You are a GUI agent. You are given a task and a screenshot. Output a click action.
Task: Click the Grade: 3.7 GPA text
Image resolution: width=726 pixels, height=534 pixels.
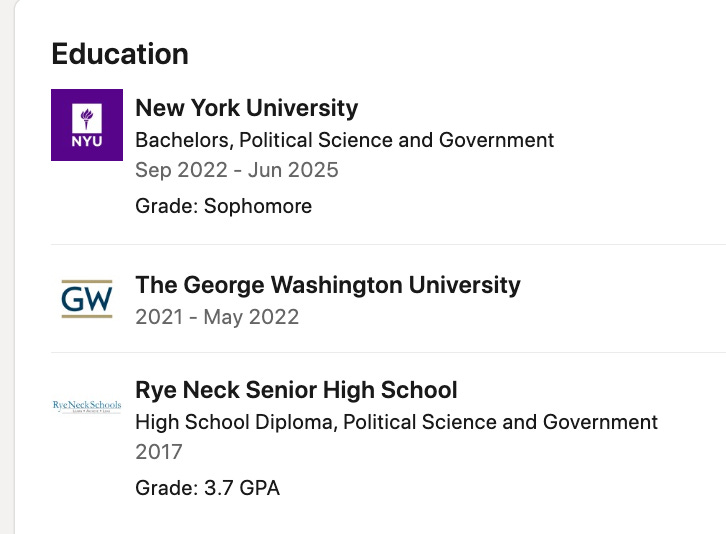[207, 488]
